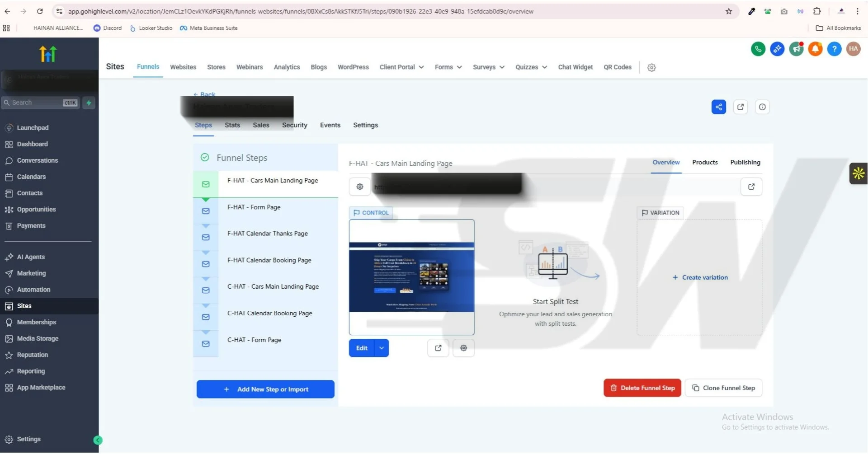Click Create variation link
The height and width of the screenshot is (454, 868).
click(x=700, y=278)
